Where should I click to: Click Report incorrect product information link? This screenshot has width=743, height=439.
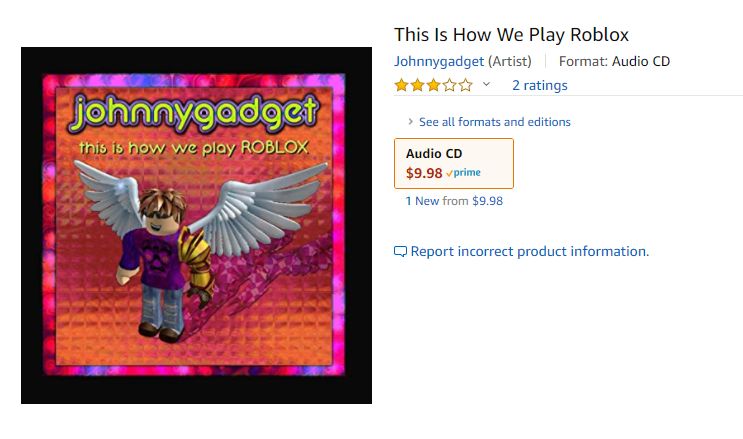click(x=530, y=251)
